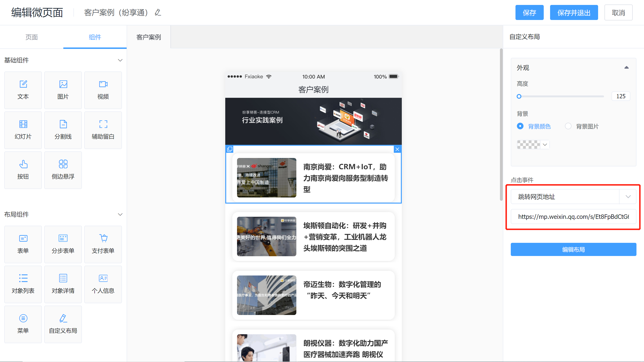This screenshot has height=362, width=644.
Task: Add a 个人信息 personal info component
Action: pyautogui.click(x=103, y=284)
